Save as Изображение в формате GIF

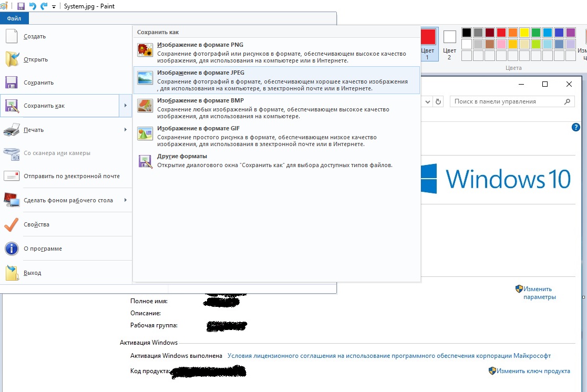click(276, 136)
